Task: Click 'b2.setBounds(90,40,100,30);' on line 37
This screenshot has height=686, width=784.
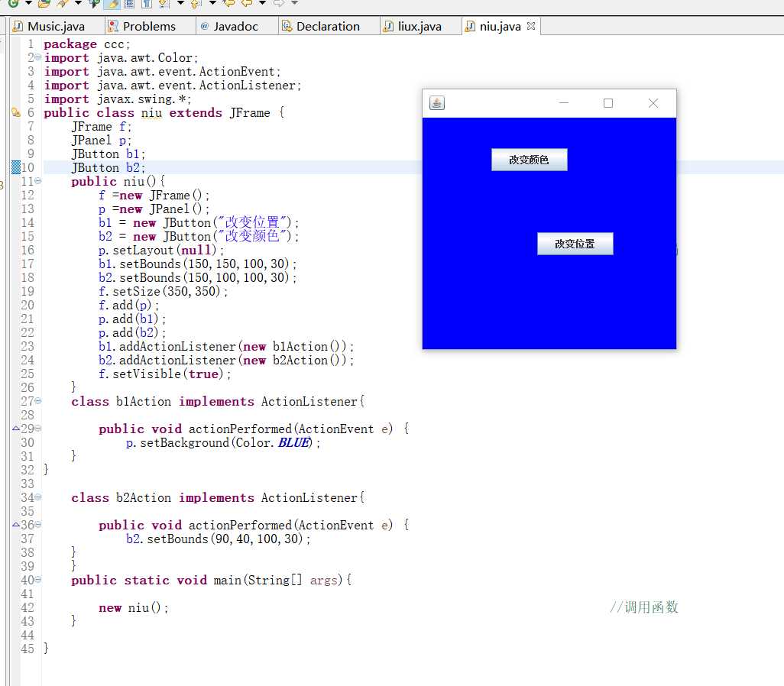Action: pos(218,539)
